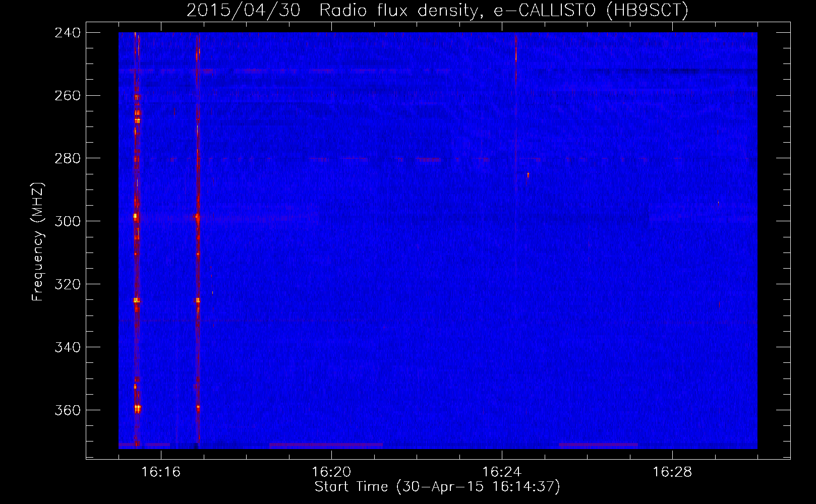Click the 240 frequency tick label

[x=67, y=32]
